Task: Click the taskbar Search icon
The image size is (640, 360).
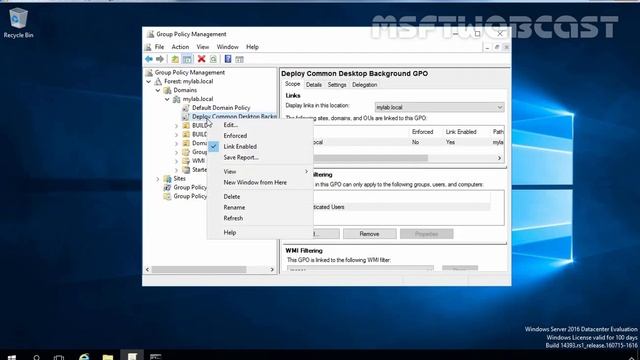Action: point(36,357)
